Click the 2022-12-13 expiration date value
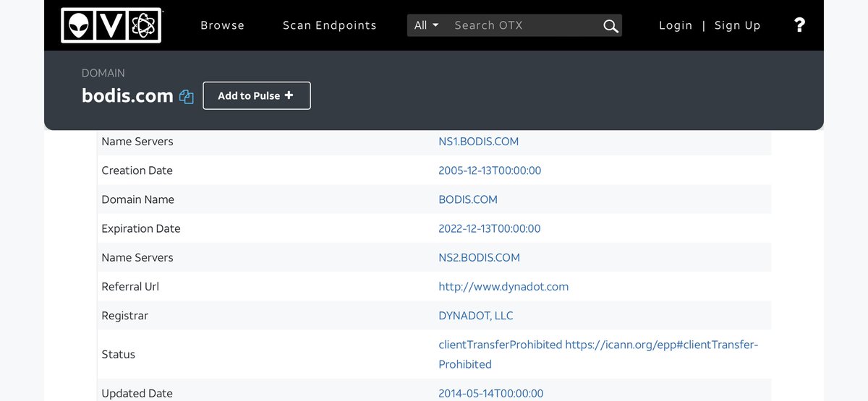Screen dimensions: 868x401 coord(489,228)
